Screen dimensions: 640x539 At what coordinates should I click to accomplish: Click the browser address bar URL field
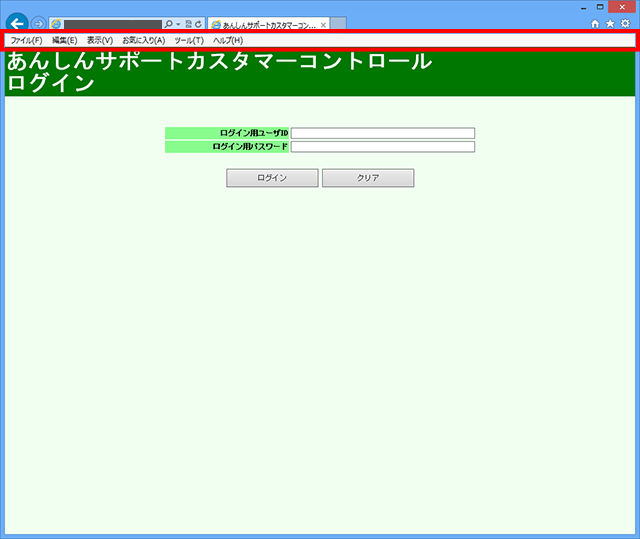coord(113,24)
